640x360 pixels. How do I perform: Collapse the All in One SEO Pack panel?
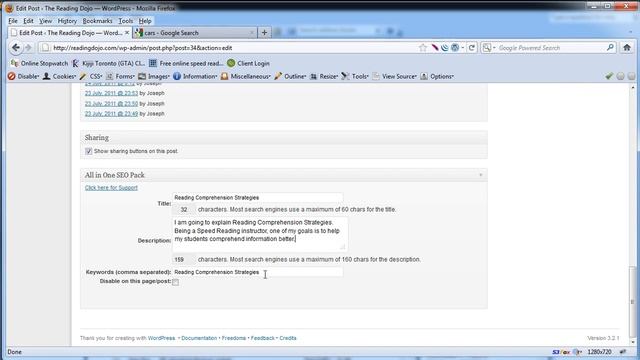pyautogui.click(x=480, y=175)
